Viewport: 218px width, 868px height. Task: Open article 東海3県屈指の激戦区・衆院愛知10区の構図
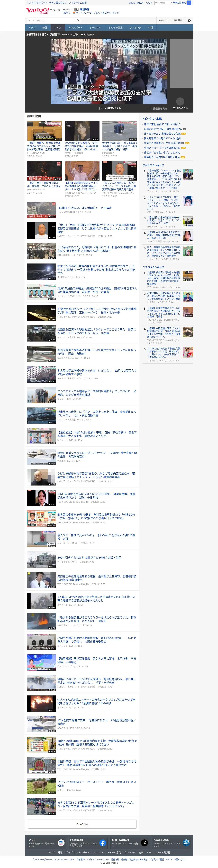pyautogui.click(x=97, y=290)
